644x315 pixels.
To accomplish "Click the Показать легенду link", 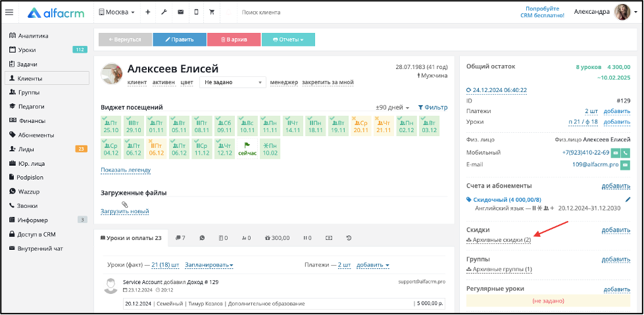I will (x=126, y=170).
